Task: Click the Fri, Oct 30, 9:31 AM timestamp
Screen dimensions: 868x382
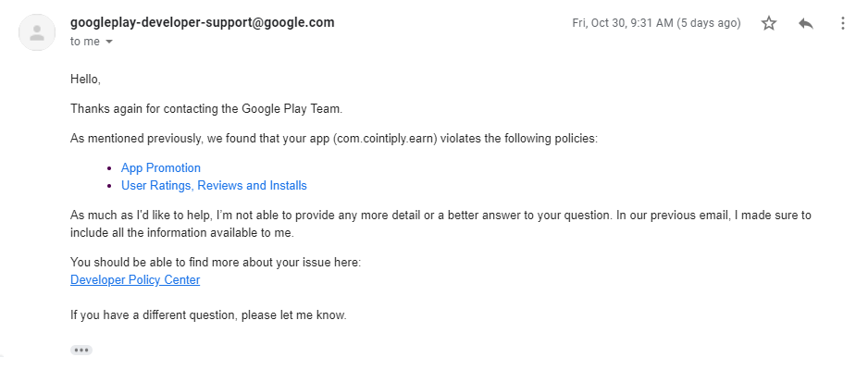Action: 656,23
